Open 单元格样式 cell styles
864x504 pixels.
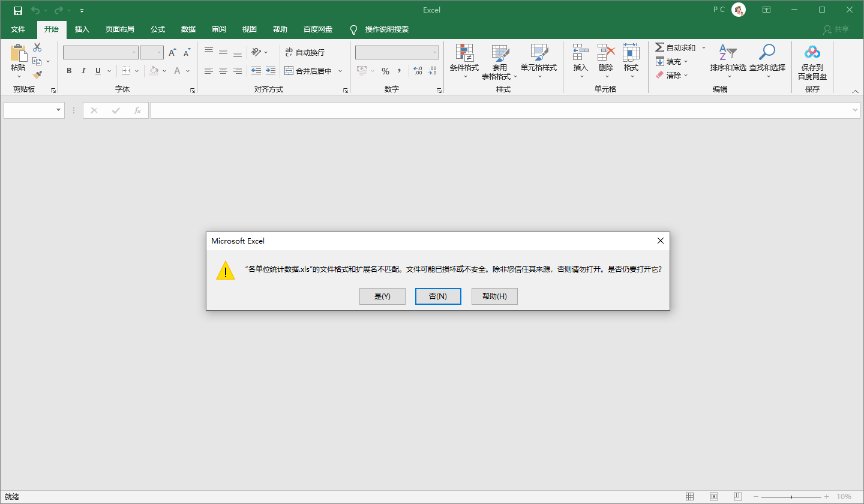point(539,61)
